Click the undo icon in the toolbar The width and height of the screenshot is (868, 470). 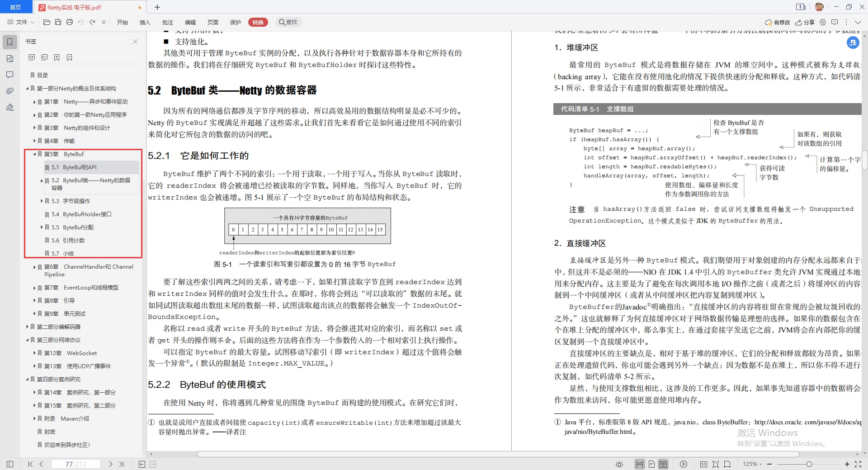pos(80,22)
